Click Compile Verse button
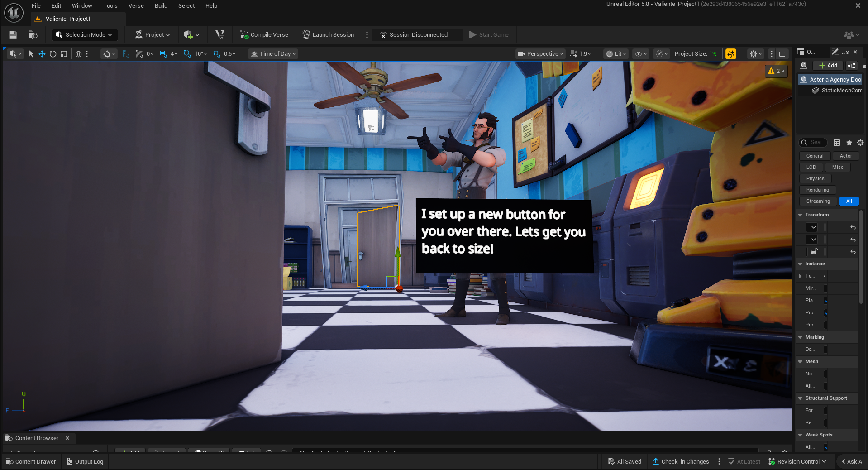The width and height of the screenshot is (868, 470). tap(264, 35)
